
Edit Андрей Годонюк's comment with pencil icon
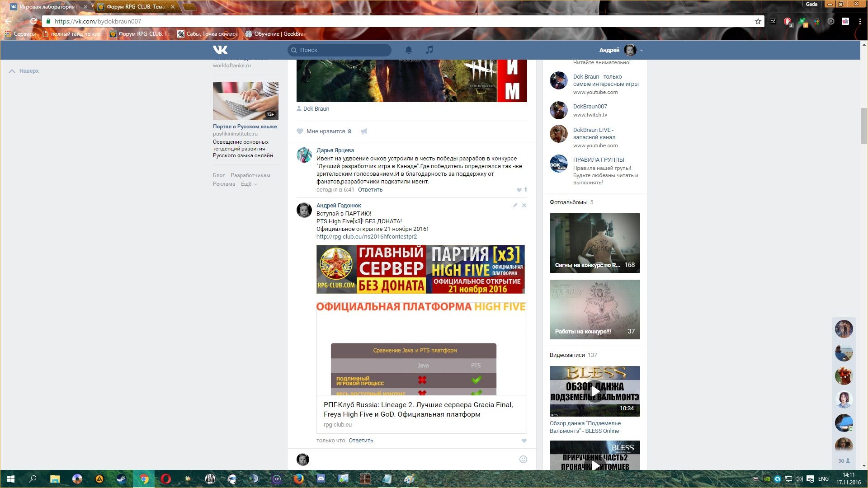pyautogui.click(x=514, y=205)
